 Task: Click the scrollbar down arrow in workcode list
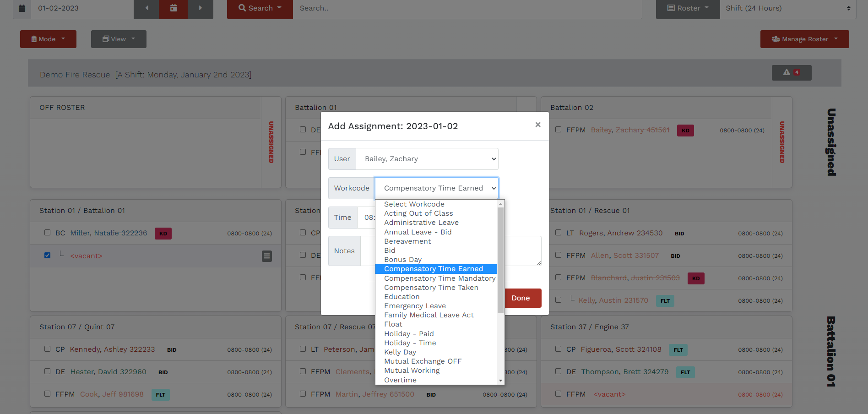click(x=500, y=380)
